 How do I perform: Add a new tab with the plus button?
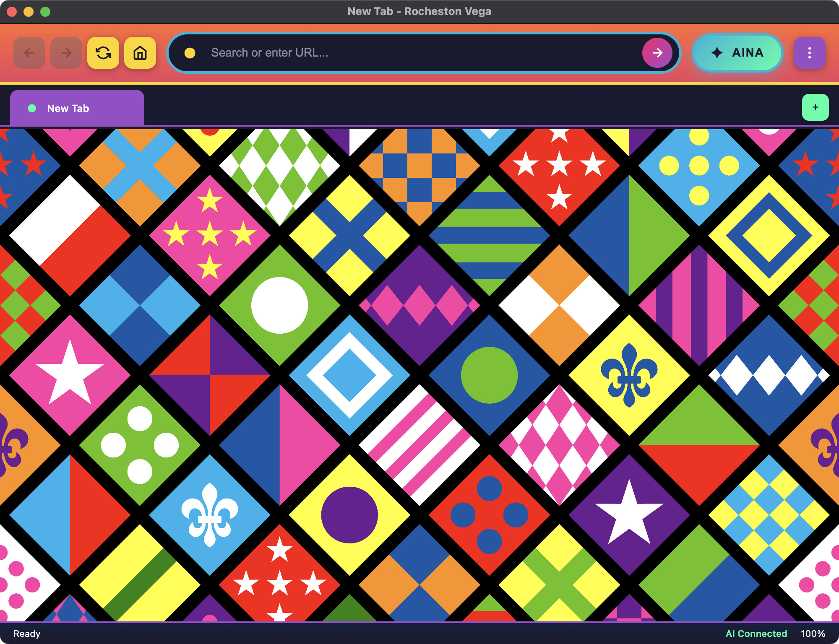coord(815,107)
